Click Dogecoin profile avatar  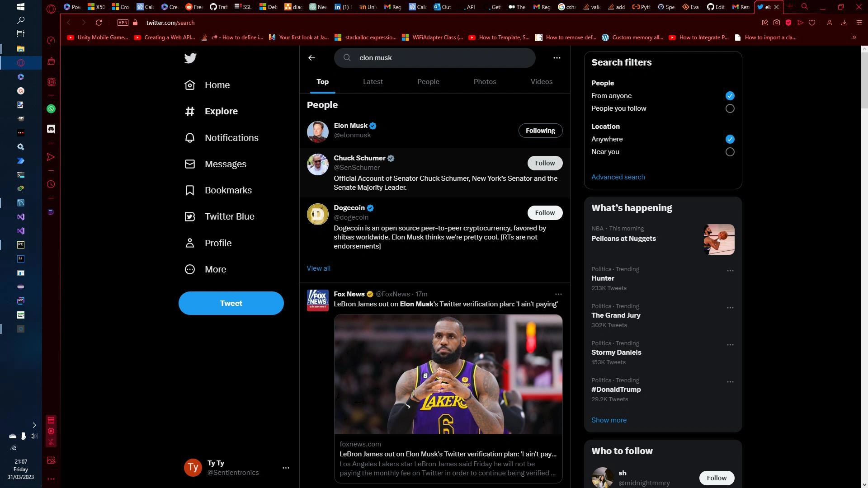[317, 214]
